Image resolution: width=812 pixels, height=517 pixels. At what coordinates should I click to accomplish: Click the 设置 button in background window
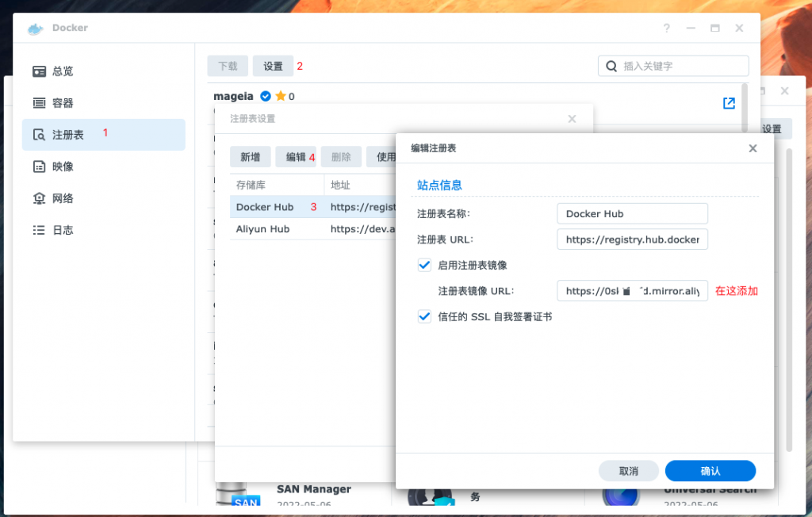point(776,129)
